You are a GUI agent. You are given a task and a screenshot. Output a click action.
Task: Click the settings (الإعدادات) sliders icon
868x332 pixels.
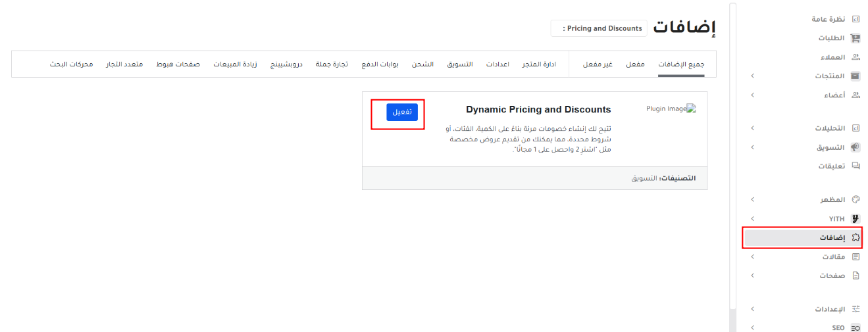point(856,308)
